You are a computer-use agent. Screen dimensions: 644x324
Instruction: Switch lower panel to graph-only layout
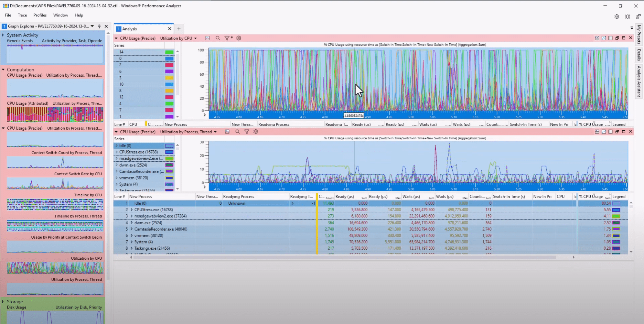tap(604, 132)
